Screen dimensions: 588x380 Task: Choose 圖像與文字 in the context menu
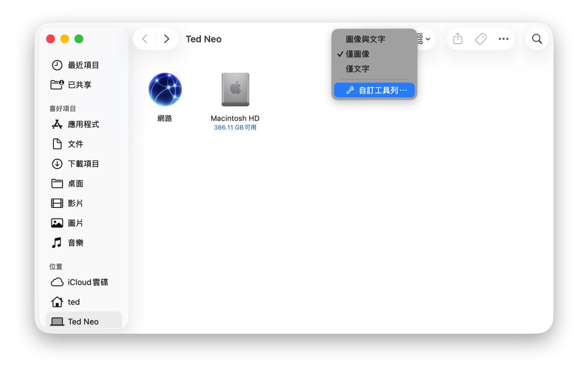point(374,39)
